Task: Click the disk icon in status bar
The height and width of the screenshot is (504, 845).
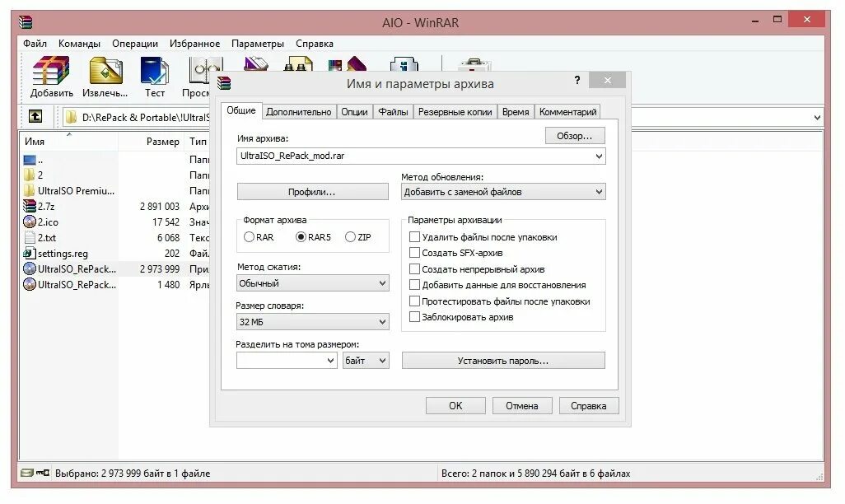Action: click(x=26, y=473)
